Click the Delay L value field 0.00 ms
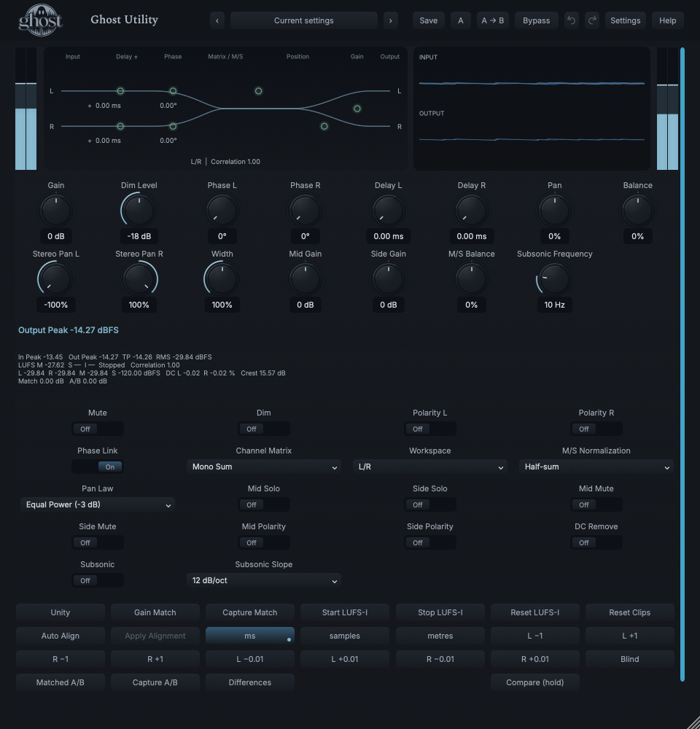The image size is (700, 729). tap(389, 236)
